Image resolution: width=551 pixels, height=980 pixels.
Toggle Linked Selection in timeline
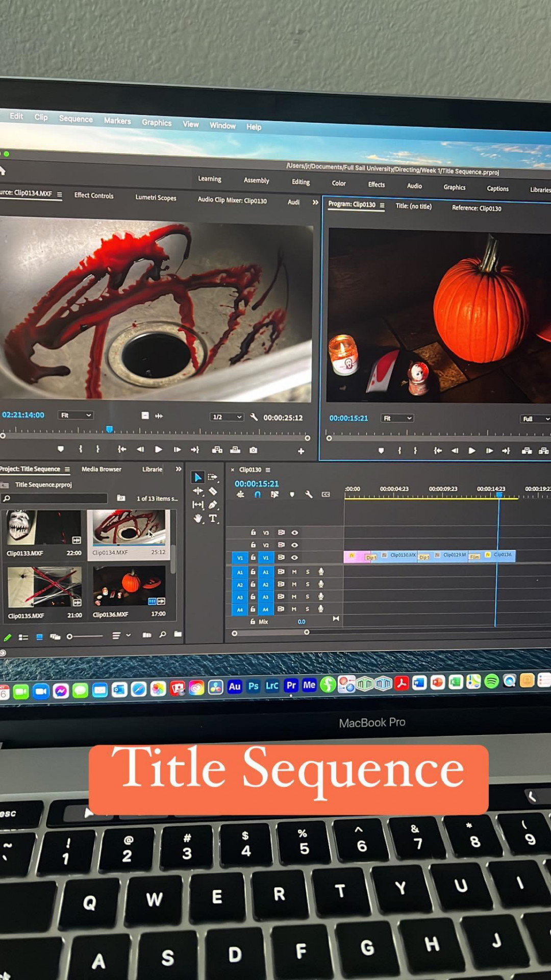[x=274, y=494]
